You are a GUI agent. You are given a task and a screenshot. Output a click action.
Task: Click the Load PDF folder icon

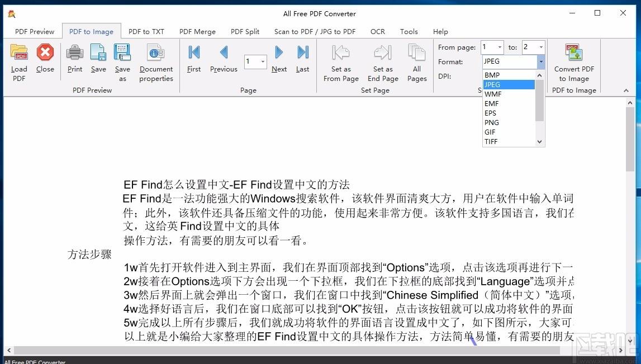pyautogui.click(x=19, y=52)
